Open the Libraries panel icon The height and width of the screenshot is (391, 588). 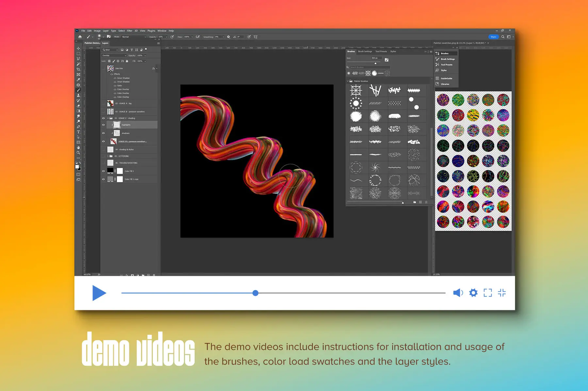pyautogui.click(x=438, y=84)
